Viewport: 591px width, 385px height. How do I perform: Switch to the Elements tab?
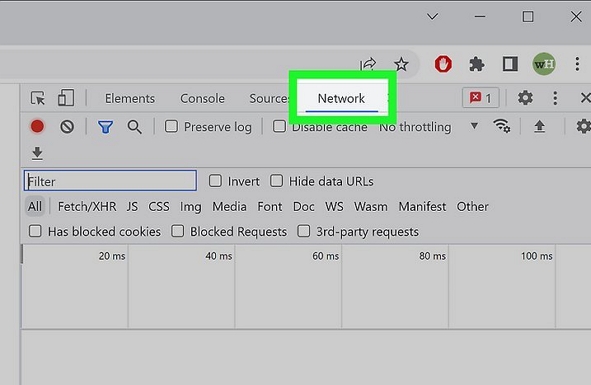coord(130,98)
